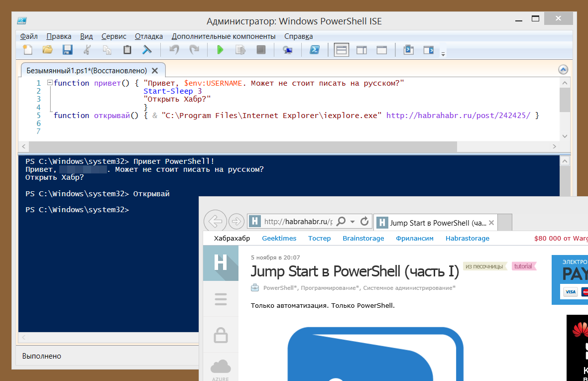Open the Отладка menu

pyautogui.click(x=149, y=36)
